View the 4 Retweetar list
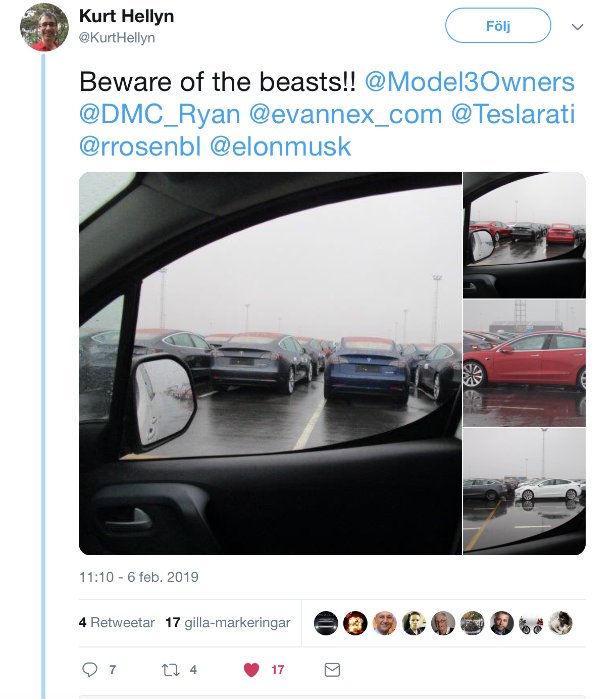The height and width of the screenshot is (699, 616). point(117,623)
